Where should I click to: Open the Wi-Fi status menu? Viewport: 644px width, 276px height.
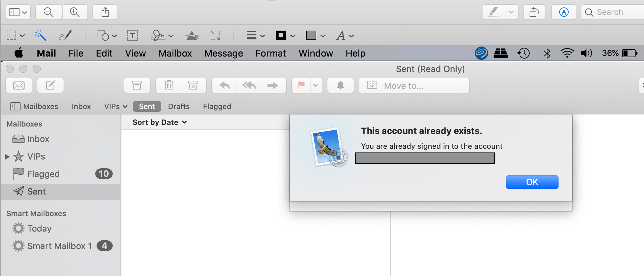(567, 53)
